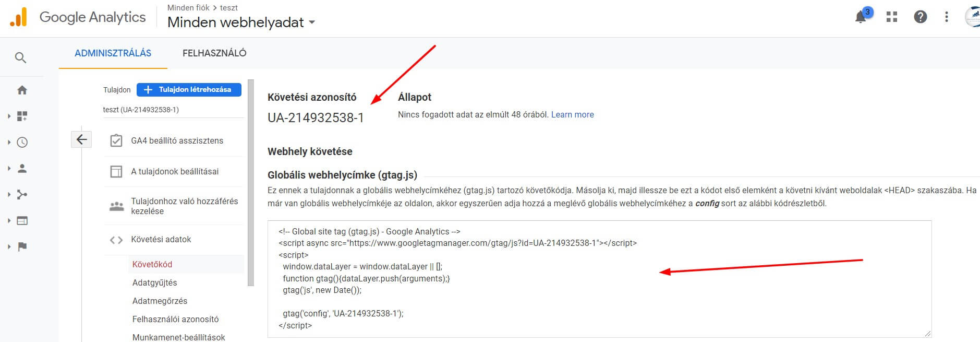
Task: Open the Audience person icon
Action: click(22, 168)
